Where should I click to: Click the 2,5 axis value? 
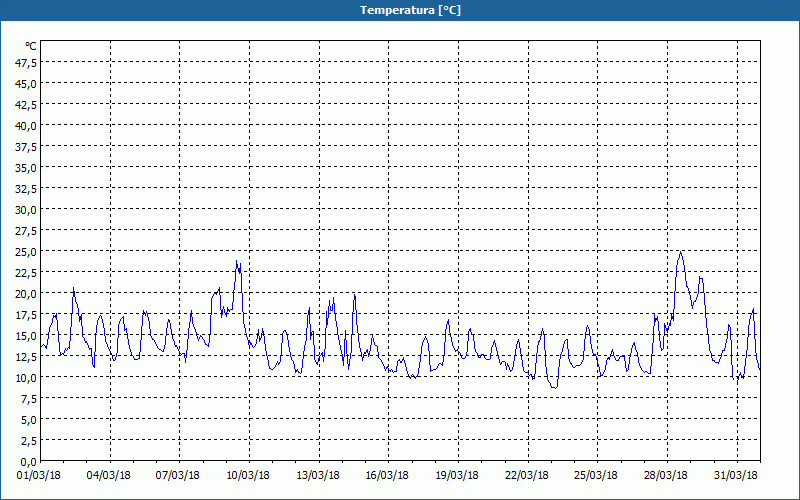(x=29, y=441)
